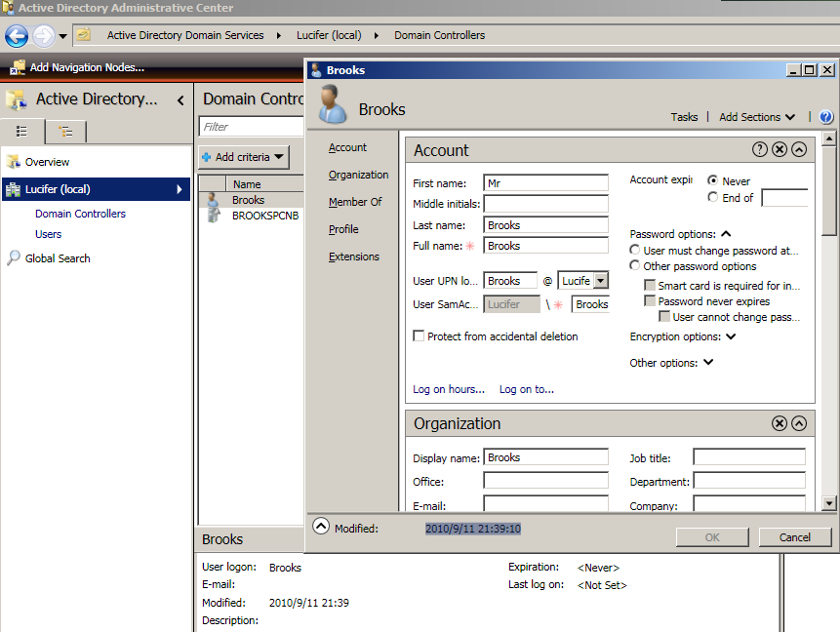Switch to tree view tab

(x=66, y=132)
